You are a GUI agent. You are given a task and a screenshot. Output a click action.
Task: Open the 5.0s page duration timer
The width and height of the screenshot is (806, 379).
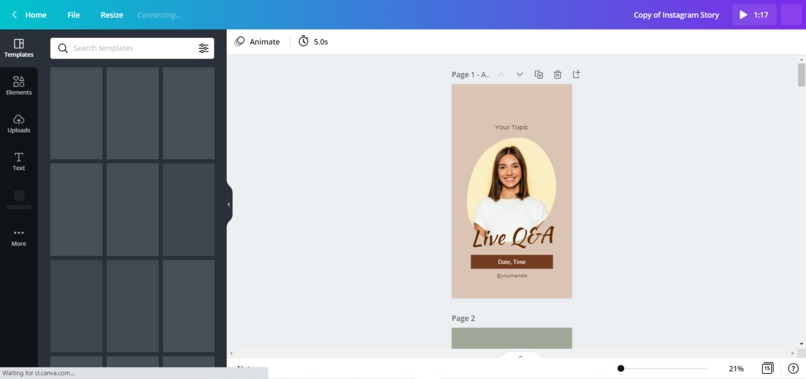pyautogui.click(x=313, y=42)
